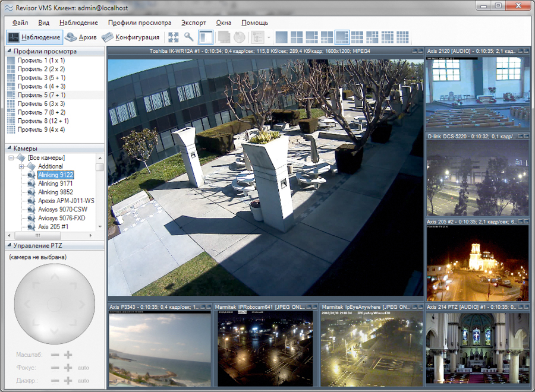
Task: Open the Окна menu
Action: point(224,23)
